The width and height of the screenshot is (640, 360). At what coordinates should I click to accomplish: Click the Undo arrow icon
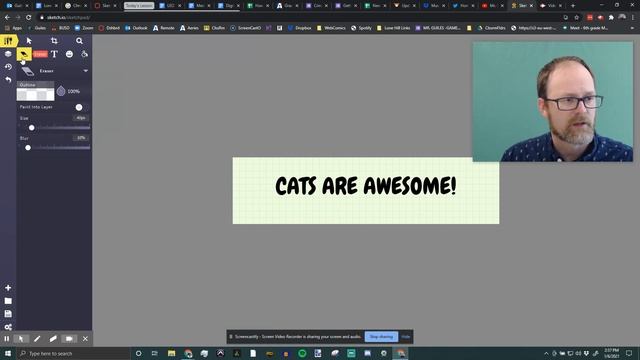(8, 80)
